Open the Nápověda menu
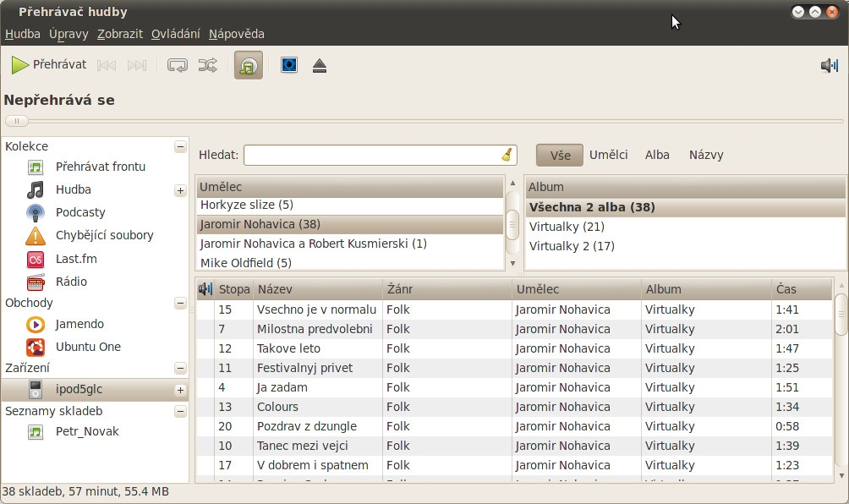849x504 pixels. pos(237,34)
